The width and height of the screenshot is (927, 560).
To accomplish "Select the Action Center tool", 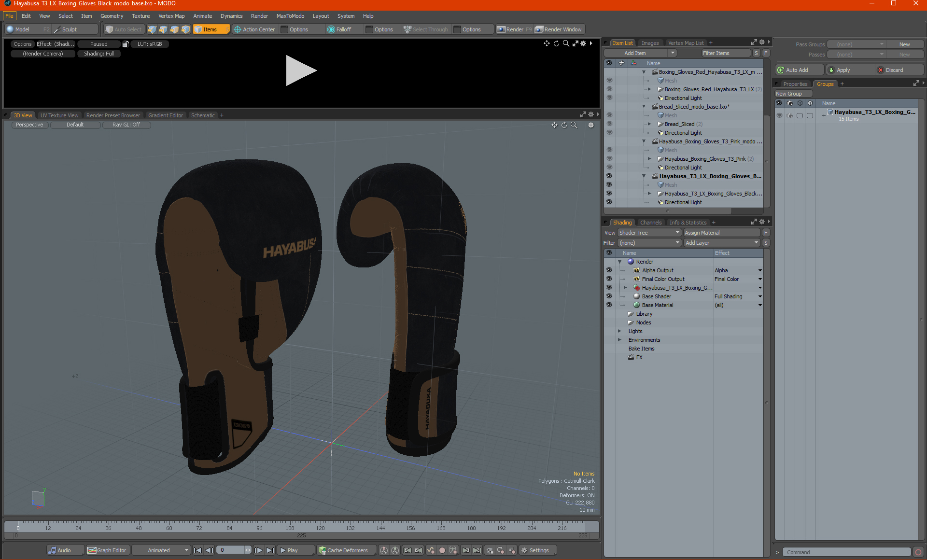I will [254, 29].
